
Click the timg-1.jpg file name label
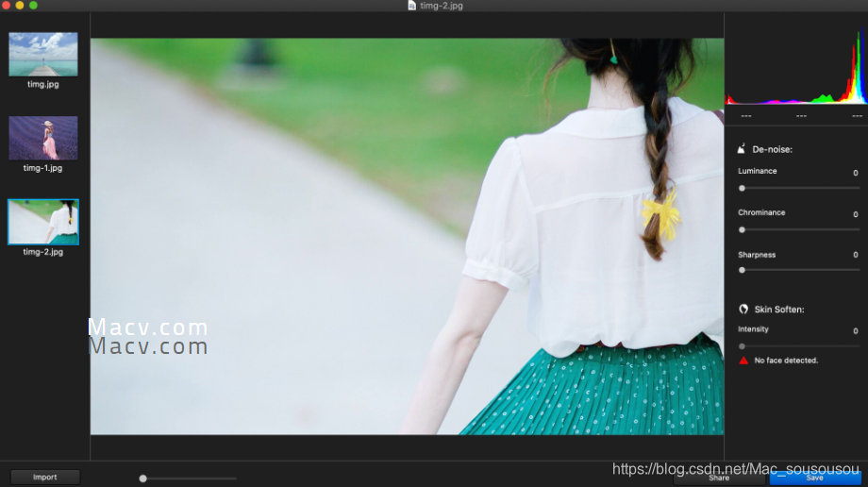click(x=43, y=168)
